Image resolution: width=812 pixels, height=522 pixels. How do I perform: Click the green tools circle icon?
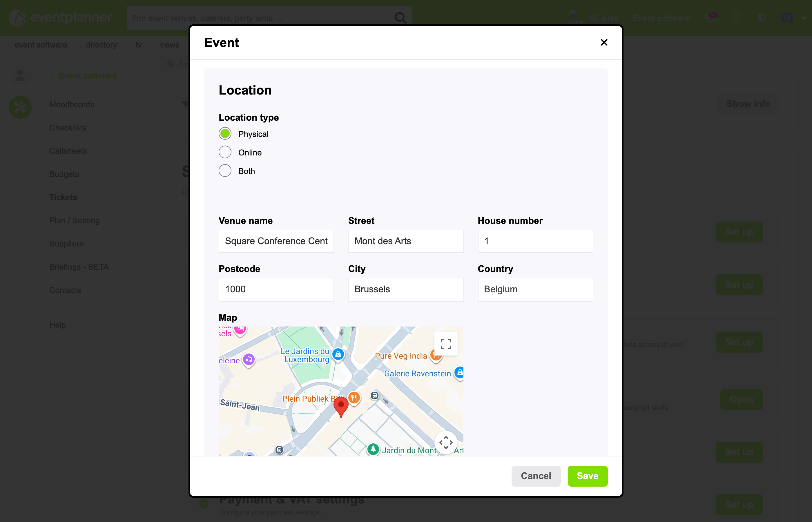pos(20,107)
